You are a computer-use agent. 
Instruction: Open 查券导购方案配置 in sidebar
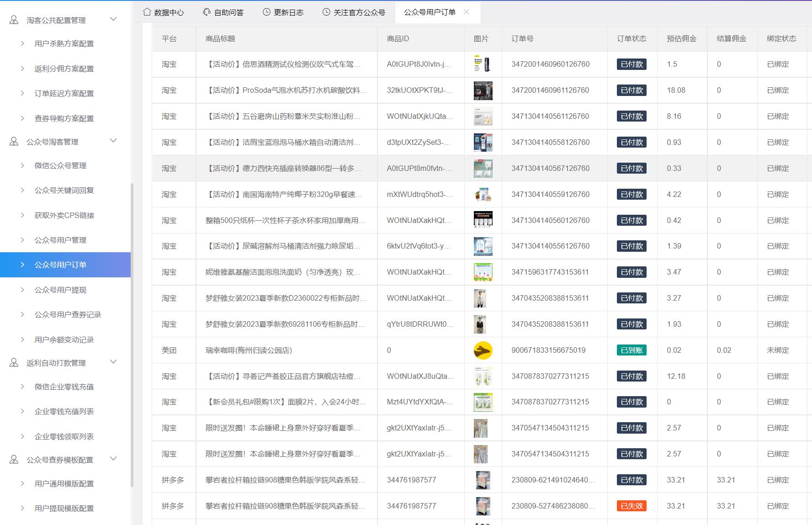[65, 118]
